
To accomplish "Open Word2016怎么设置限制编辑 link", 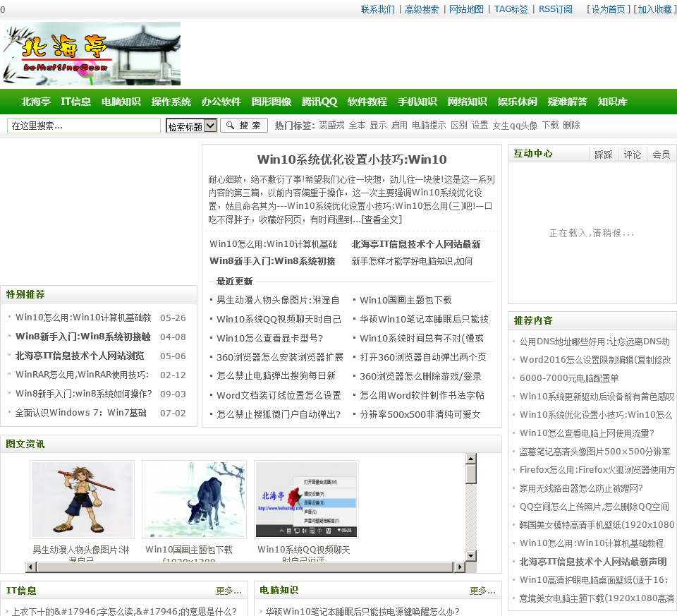I will (595, 359).
